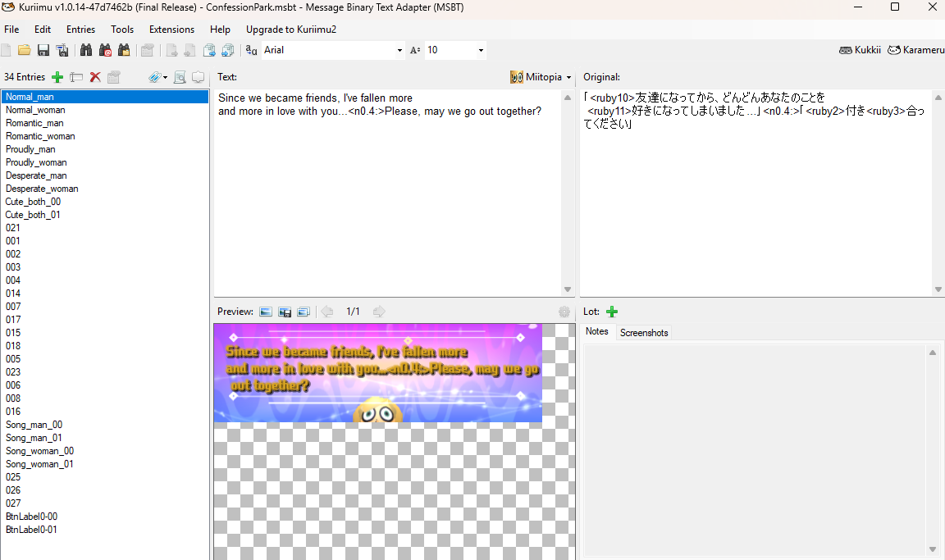945x560 pixels.
Task: Click the entry properties icon
Action: point(114,77)
